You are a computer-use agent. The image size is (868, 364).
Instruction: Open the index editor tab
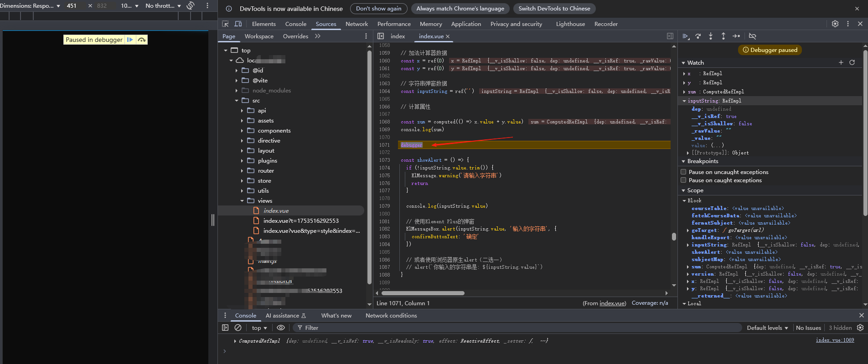(398, 36)
